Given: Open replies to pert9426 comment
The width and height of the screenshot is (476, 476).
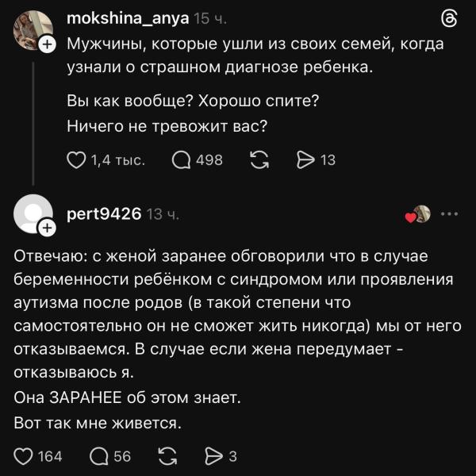Looking at the screenshot, I should coord(100,456).
